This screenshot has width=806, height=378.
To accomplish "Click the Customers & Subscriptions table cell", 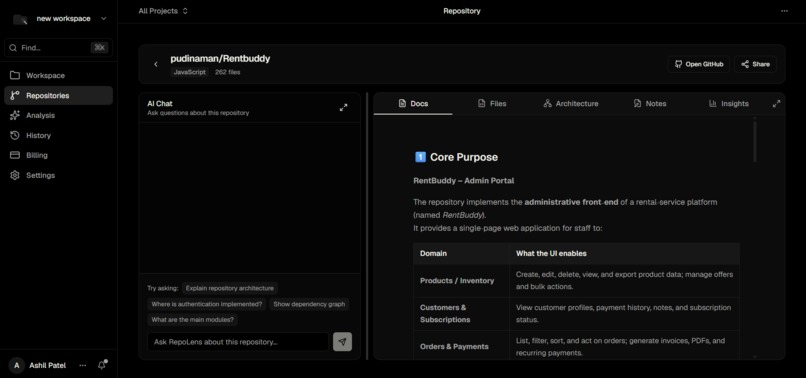I will click(462, 314).
